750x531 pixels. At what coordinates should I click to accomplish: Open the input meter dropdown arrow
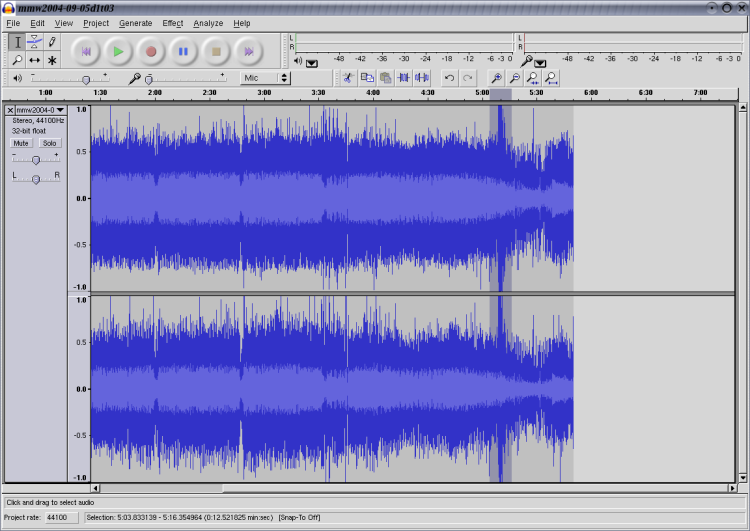coord(540,63)
